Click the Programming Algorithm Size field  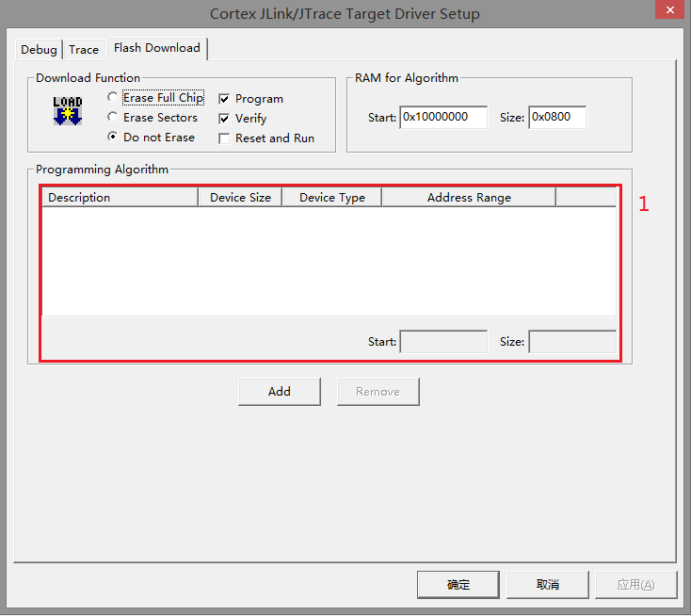[572, 342]
